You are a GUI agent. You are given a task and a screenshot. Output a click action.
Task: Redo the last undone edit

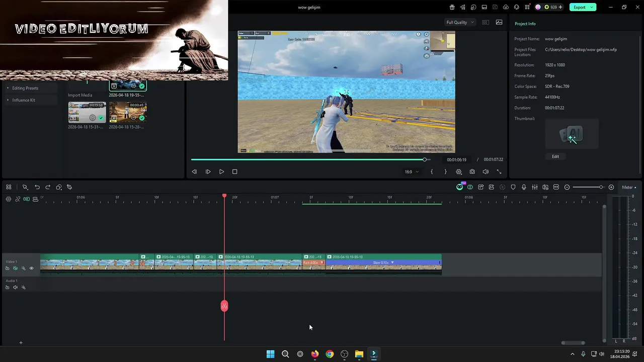point(48,187)
